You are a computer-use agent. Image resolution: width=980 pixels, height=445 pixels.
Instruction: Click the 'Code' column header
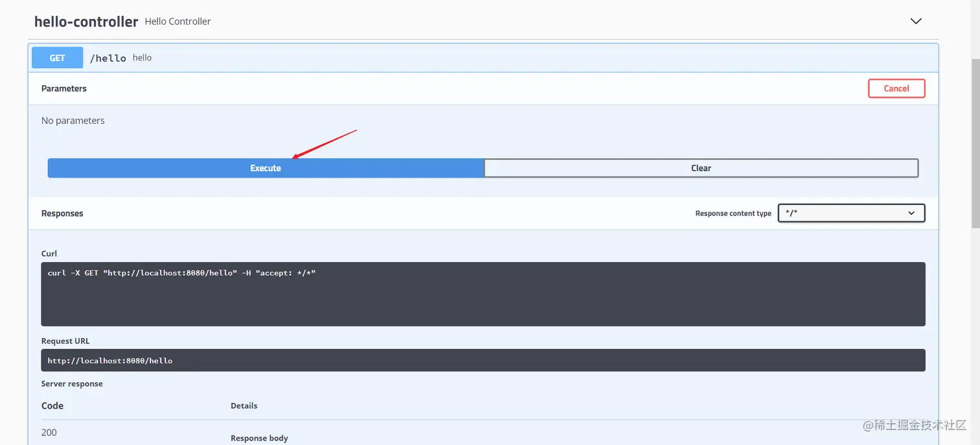[x=52, y=405]
